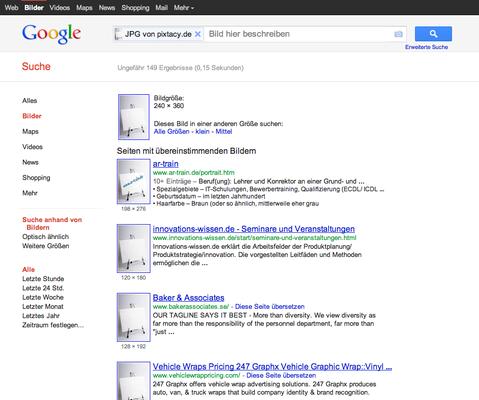This screenshot has width=479, height=400.
Task: Click 'Diese Seite übersetzen' for bakerassociates
Action: tap(270, 307)
